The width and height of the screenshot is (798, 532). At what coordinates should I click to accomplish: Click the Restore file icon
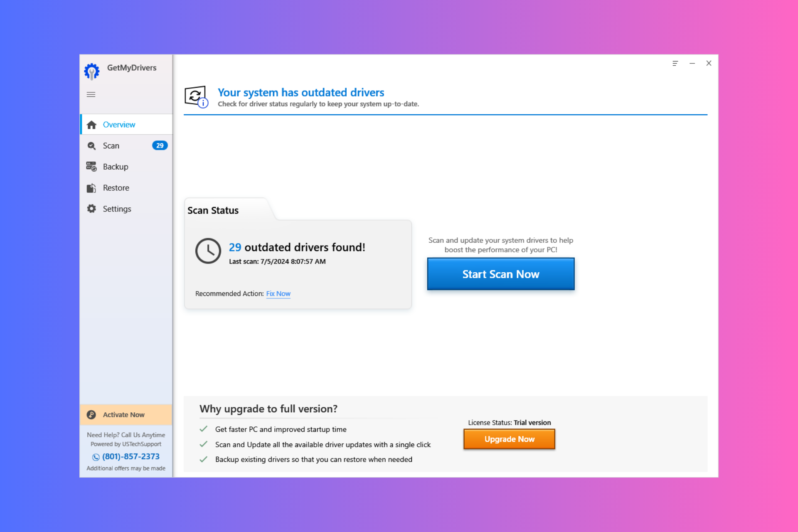tap(91, 188)
